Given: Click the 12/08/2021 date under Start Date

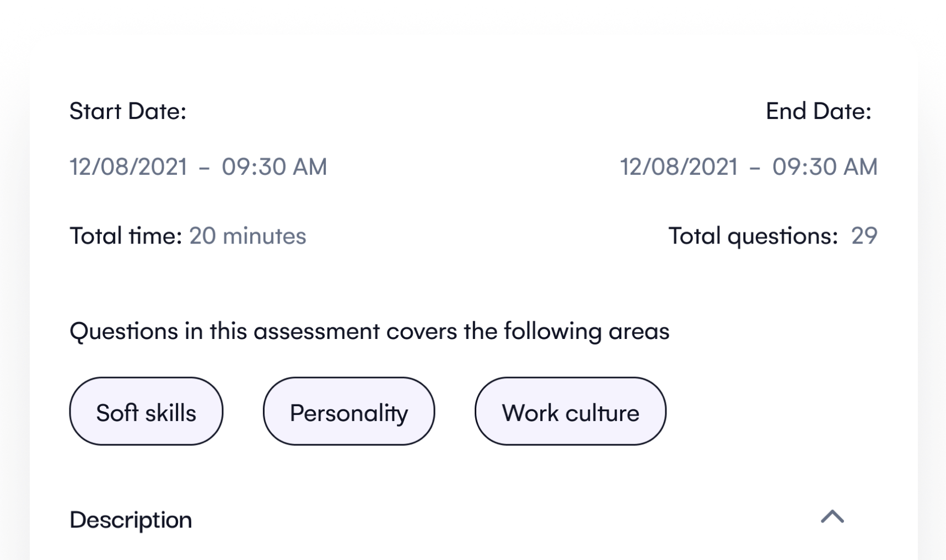Looking at the screenshot, I should (128, 167).
